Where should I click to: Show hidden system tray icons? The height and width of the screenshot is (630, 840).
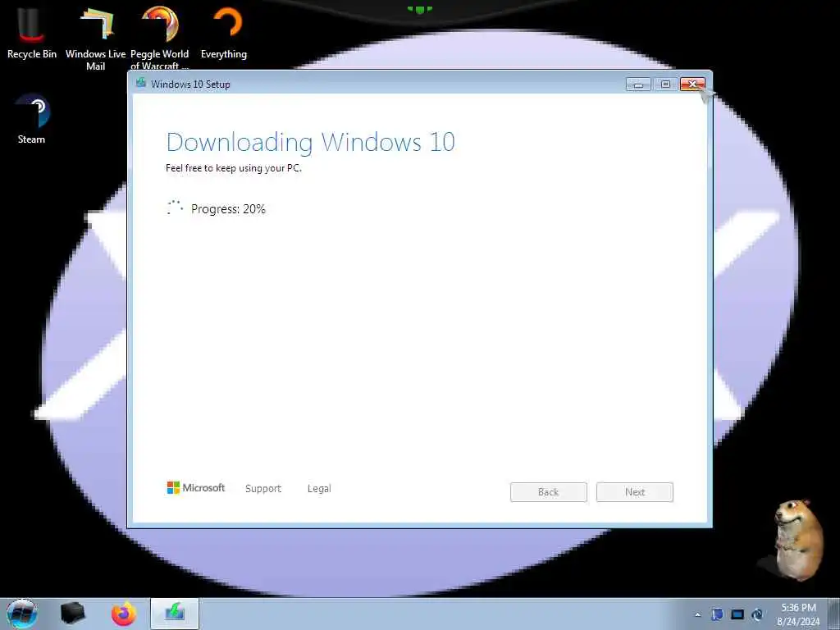click(x=697, y=614)
